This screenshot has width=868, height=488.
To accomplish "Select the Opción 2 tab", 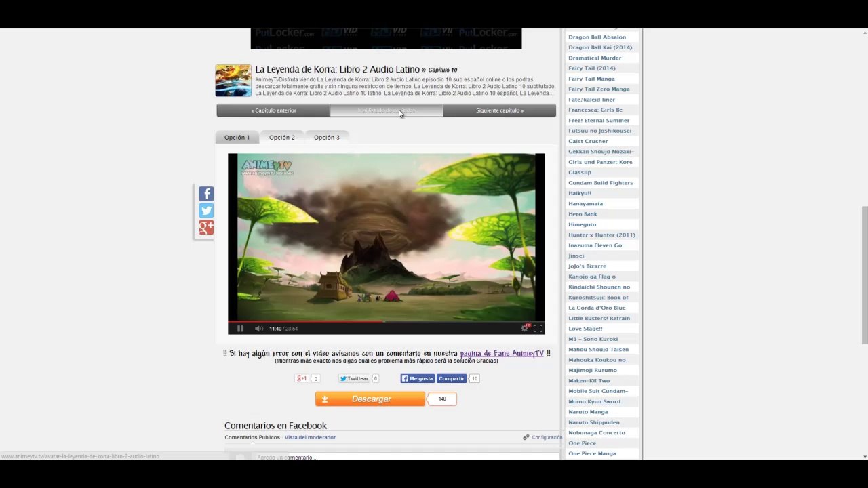I will (281, 137).
